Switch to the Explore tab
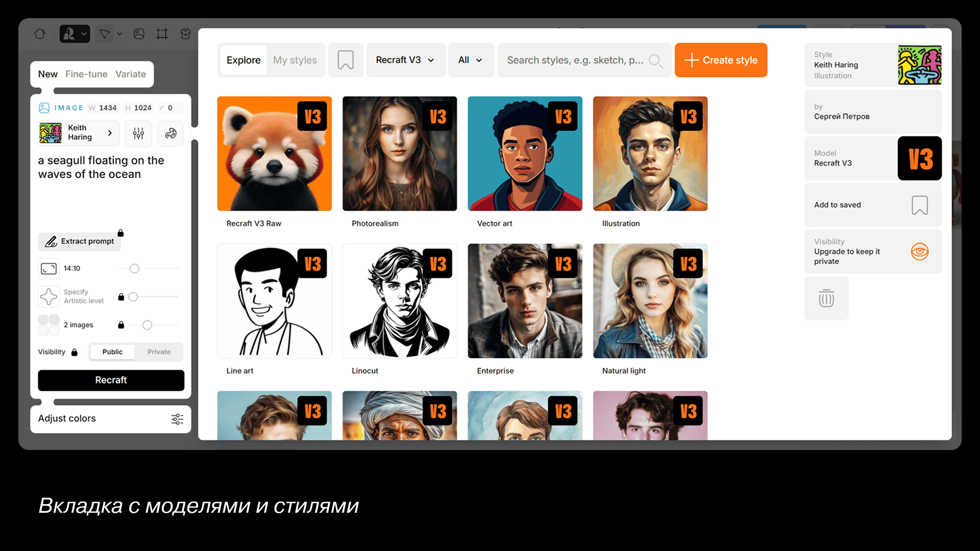This screenshot has height=551, width=980. point(243,60)
